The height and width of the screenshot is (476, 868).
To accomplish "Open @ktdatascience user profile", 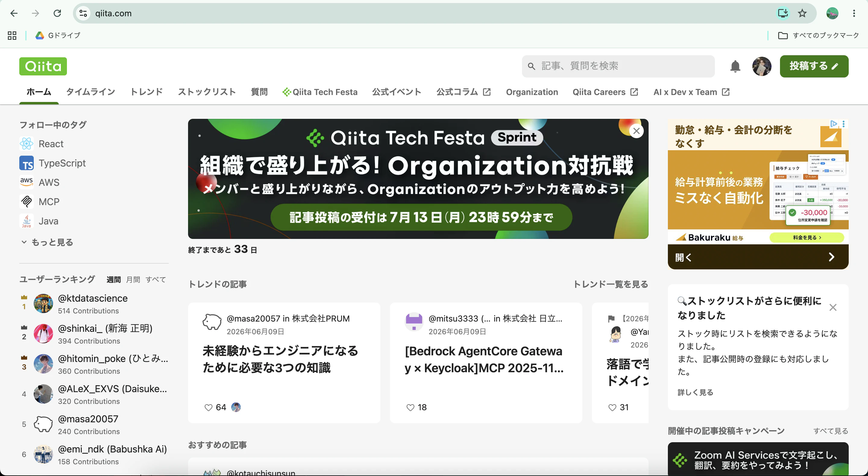I will click(x=93, y=298).
